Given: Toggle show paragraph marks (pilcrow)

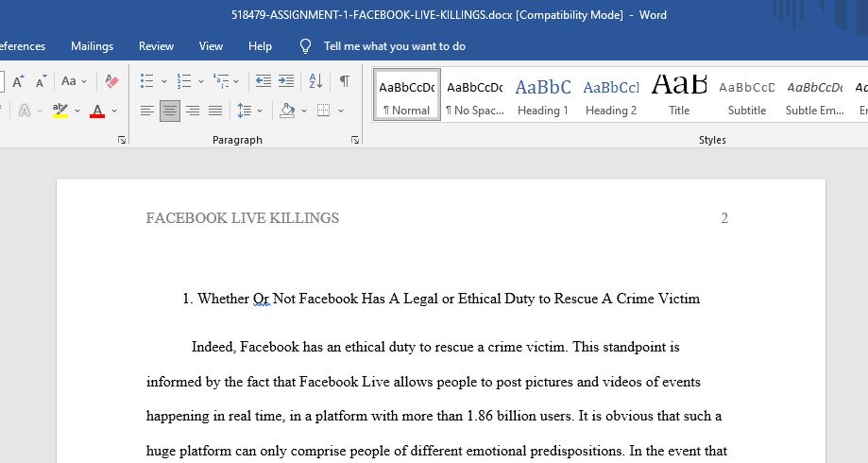Looking at the screenshot, I should (345, 81).
